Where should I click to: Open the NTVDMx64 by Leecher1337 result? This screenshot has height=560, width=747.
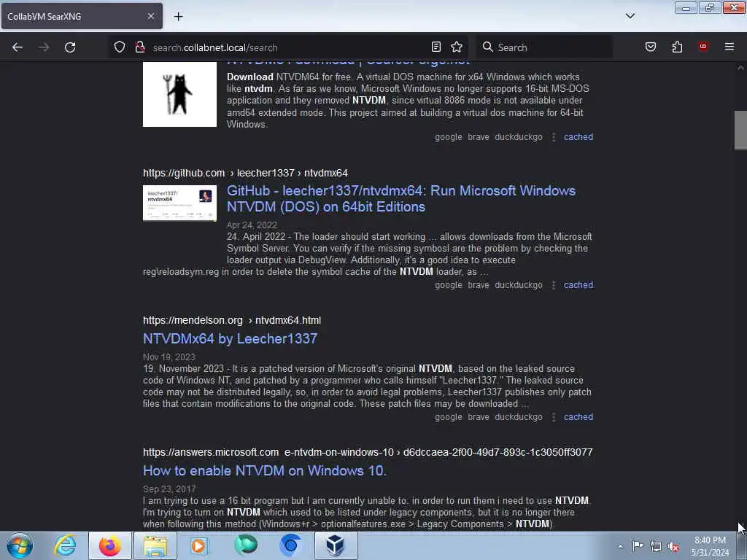tap(230, 338)
